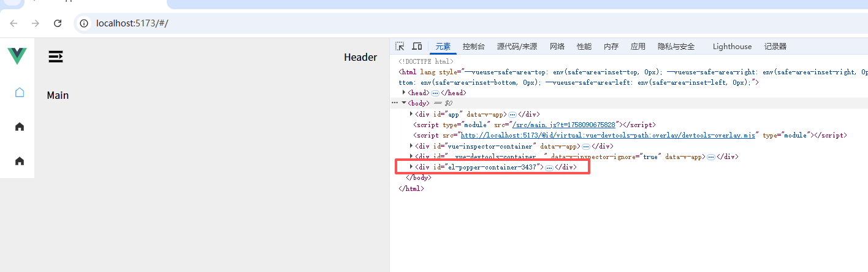
Task: Click the == $0 marker on body row
Action: [444, 103]
